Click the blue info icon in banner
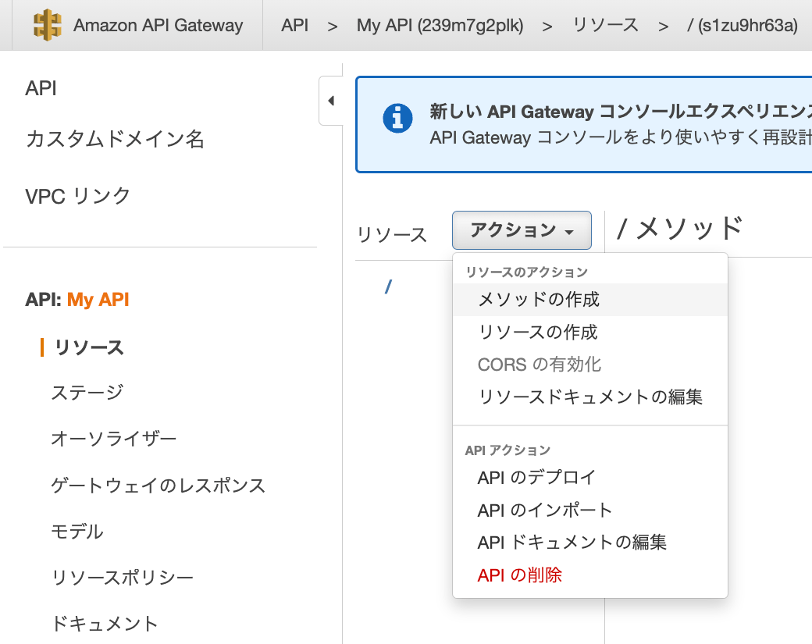812x644 pixels. pos(397,119)
